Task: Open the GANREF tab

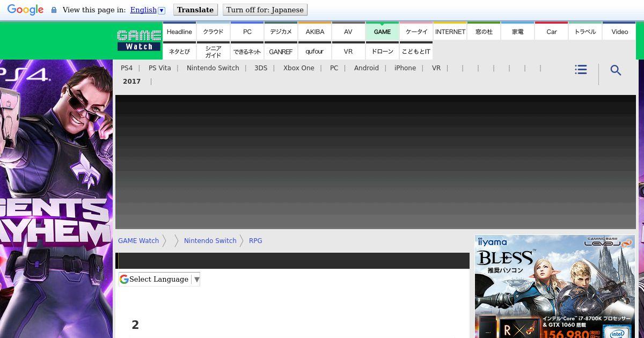Action: click(281, 51)
